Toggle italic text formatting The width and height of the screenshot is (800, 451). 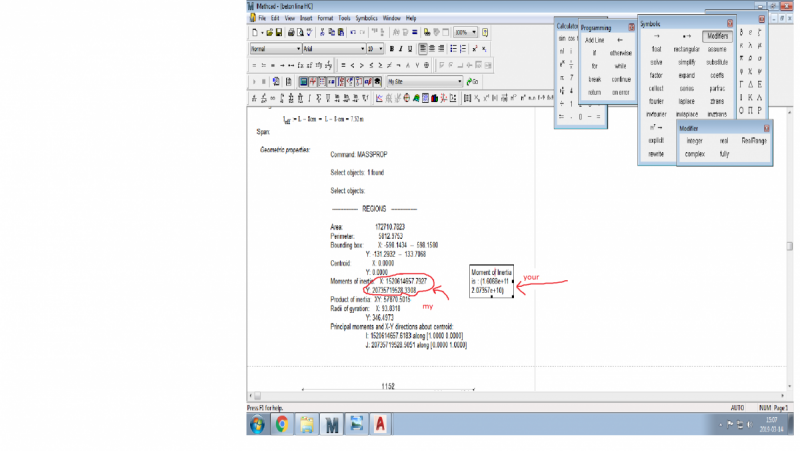tap(401, 48)
